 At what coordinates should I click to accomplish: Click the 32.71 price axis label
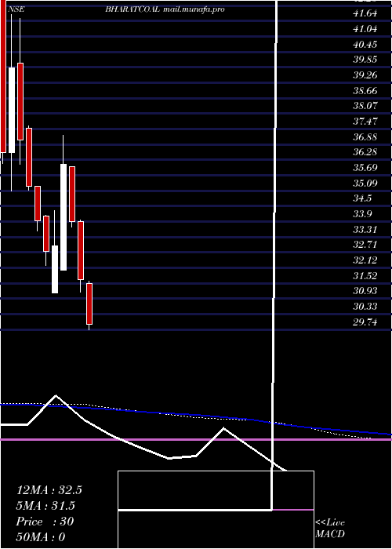click(x=365, y=245)
